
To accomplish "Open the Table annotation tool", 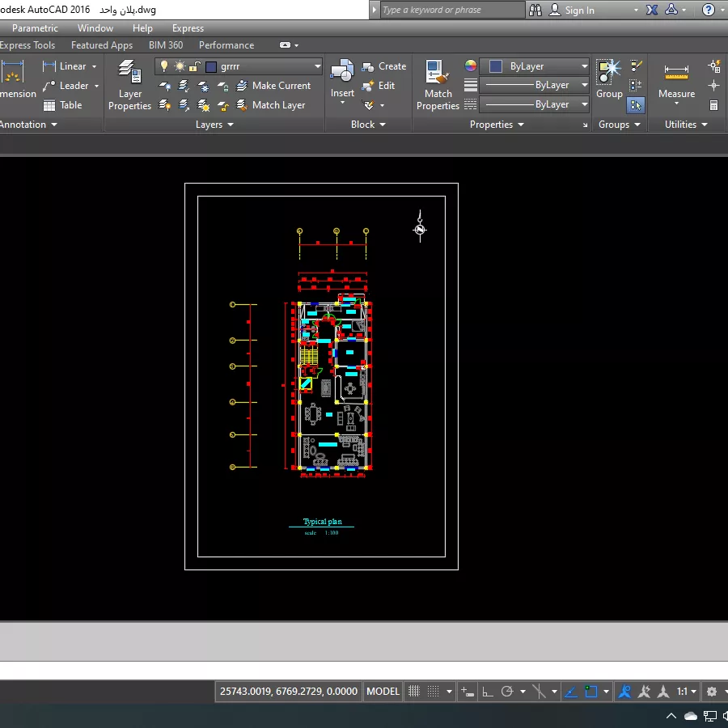I will (62, 105).
